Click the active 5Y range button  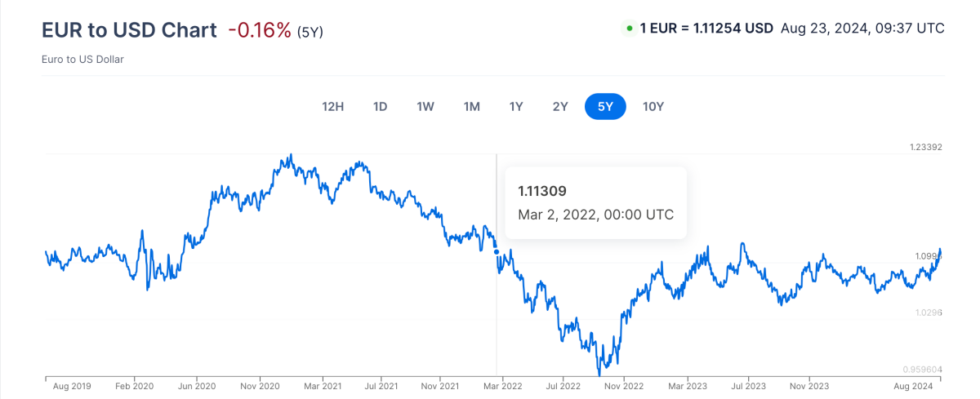(605, 106)
